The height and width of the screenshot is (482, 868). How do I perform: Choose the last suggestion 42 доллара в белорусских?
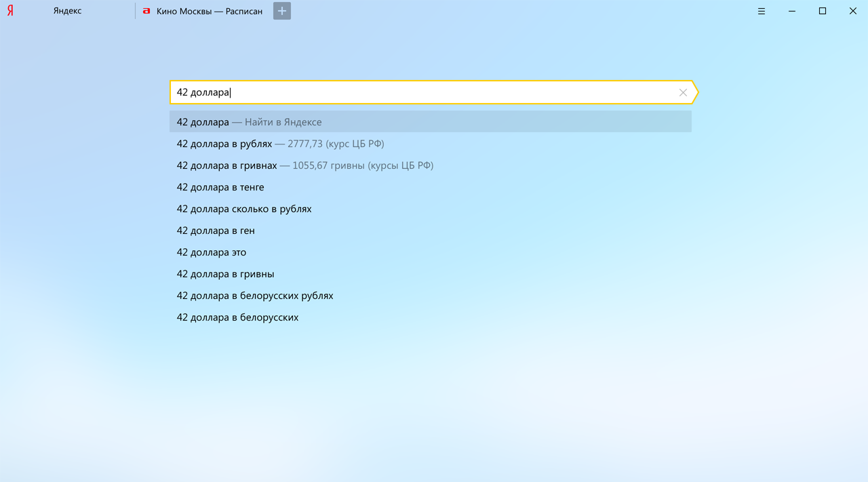(x=431, y=317)
